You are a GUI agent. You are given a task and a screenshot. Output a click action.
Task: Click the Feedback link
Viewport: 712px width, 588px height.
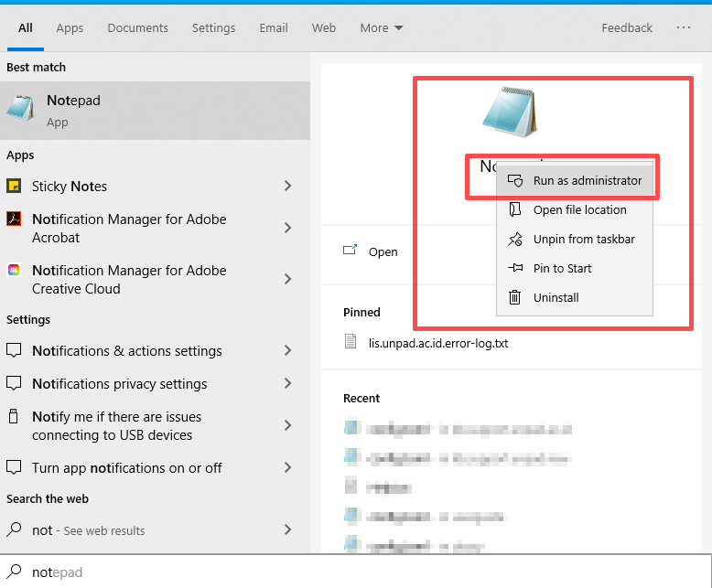click(x=627, y=28)
